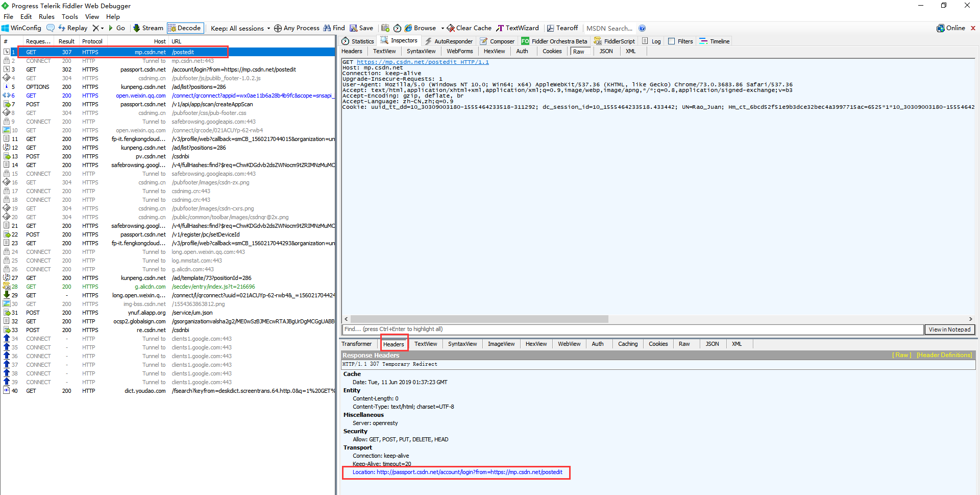Click View in Notepad button
Image resolution: width=980 pixels, height=495 pixels.
tap(949, 329)
